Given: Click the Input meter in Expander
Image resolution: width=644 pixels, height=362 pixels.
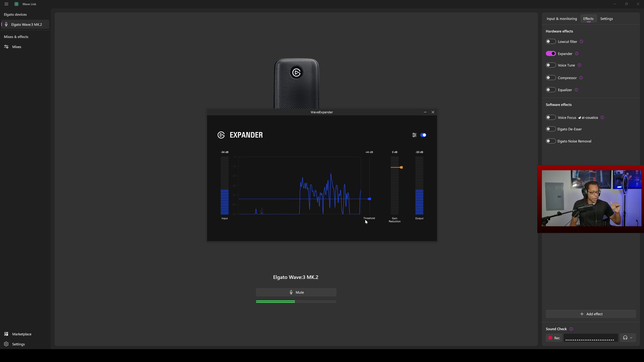Looking at the screenshot, I should 225,185.
